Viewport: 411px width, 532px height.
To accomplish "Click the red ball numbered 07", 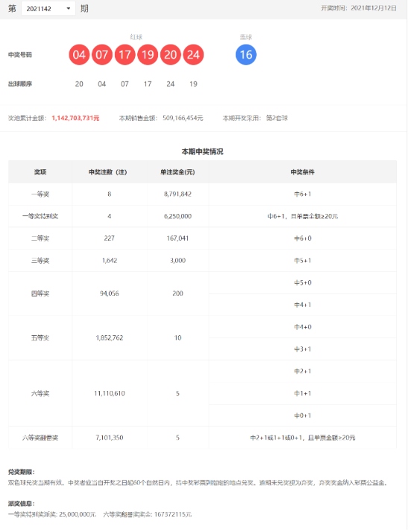I will 102,54.
